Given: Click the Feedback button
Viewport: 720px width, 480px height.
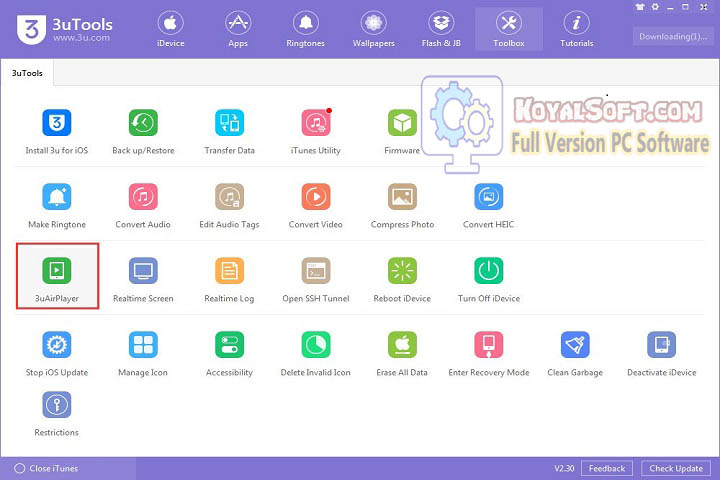Looking at the screenshot, I should pos(607,469).
